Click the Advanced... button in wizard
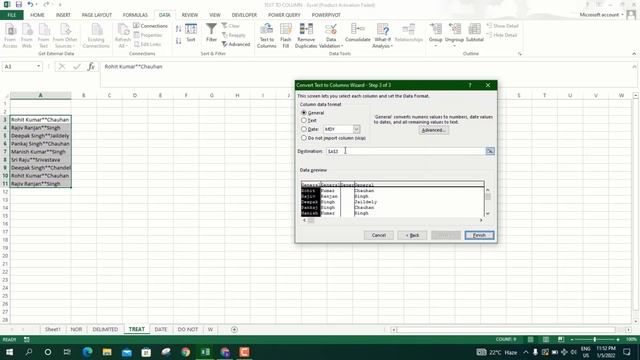 433,131
